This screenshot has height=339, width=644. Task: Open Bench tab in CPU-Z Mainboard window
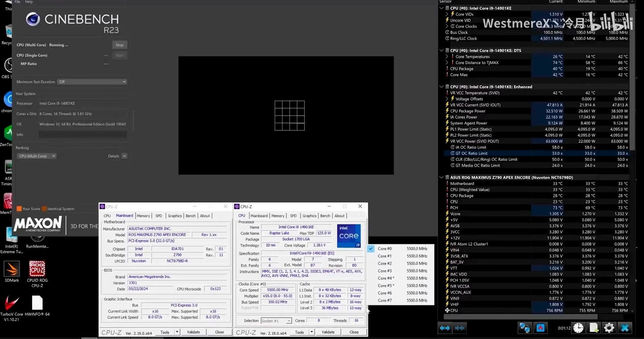coord(191,216)
